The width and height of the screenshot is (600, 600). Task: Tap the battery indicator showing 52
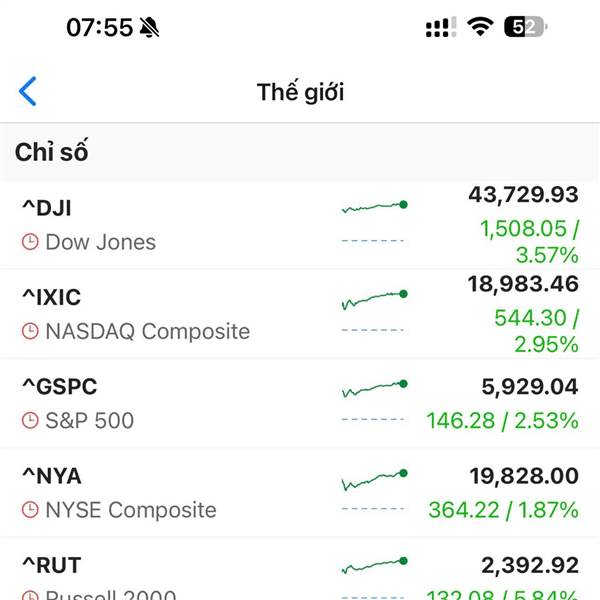525,27
